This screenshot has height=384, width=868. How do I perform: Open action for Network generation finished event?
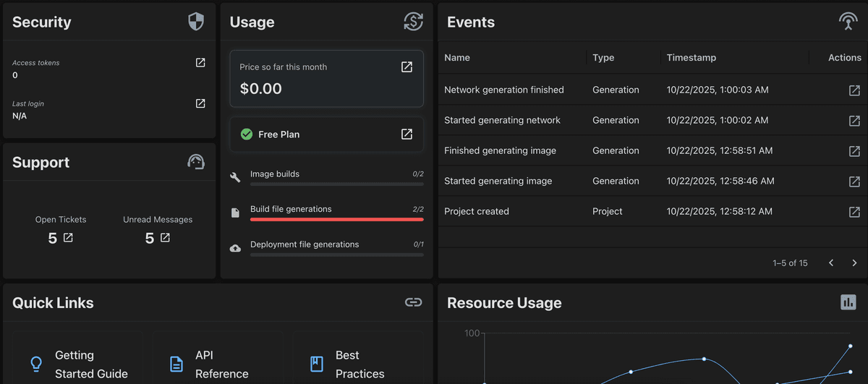[854, 90]
